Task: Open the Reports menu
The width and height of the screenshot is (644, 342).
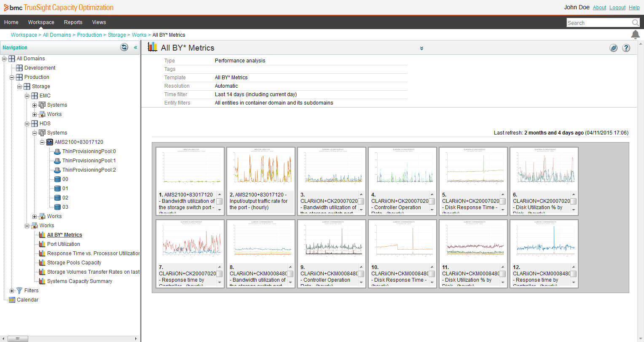Action: [73, 22]
